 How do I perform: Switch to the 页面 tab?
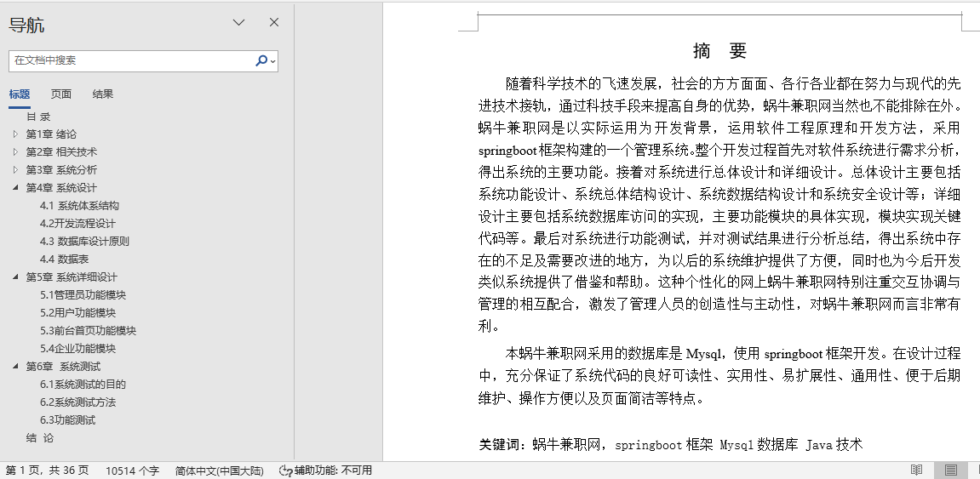[61, 94]
